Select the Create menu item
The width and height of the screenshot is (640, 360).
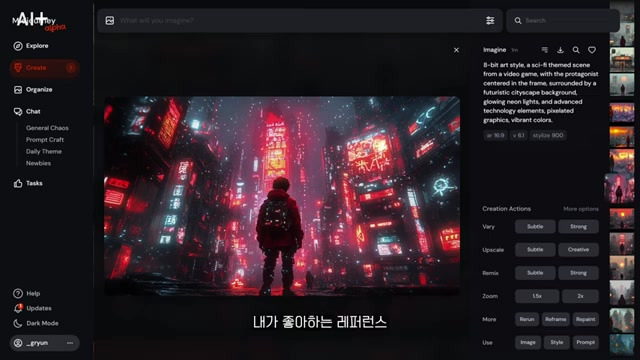(x=44, y=68)
